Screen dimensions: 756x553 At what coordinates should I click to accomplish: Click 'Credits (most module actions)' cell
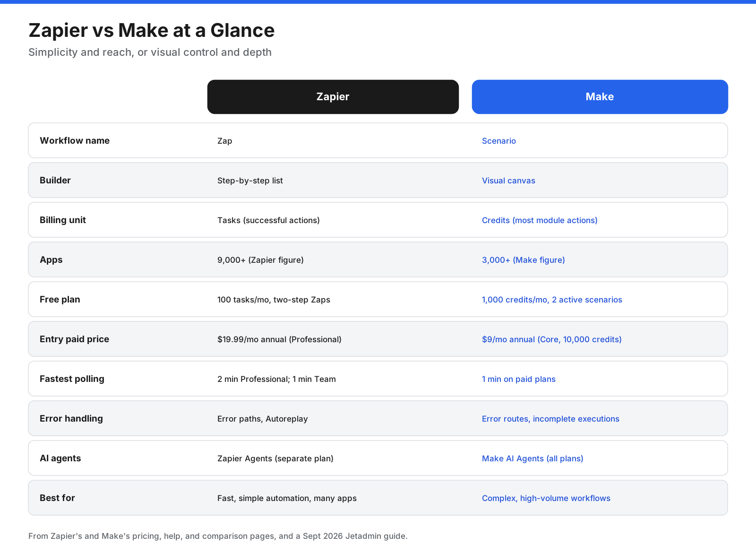(540, 220)
